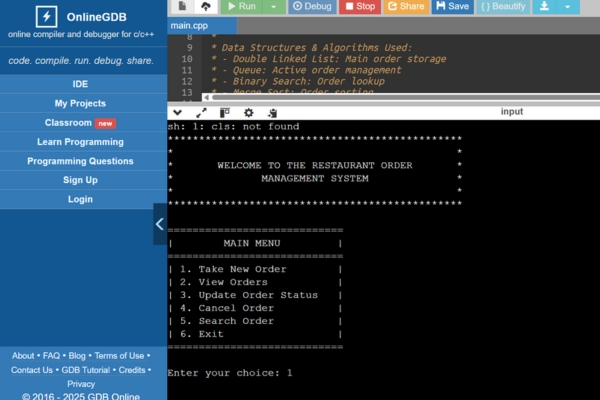Switch to the input tab

pos(512,111)
